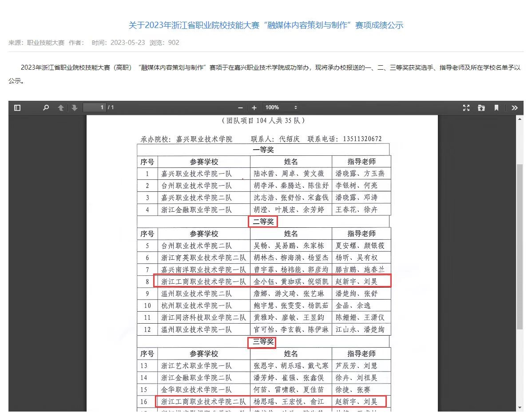The width and height of the screenshot is (532, 416).
Task: Click the cell 浙江同济科技职业学院二队
Action: coord(203,317)
